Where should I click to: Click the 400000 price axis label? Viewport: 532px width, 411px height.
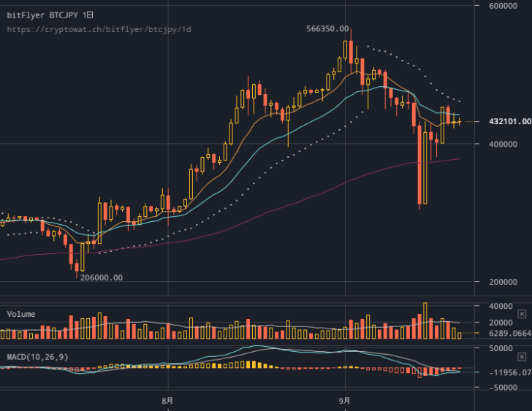(502, 144)
